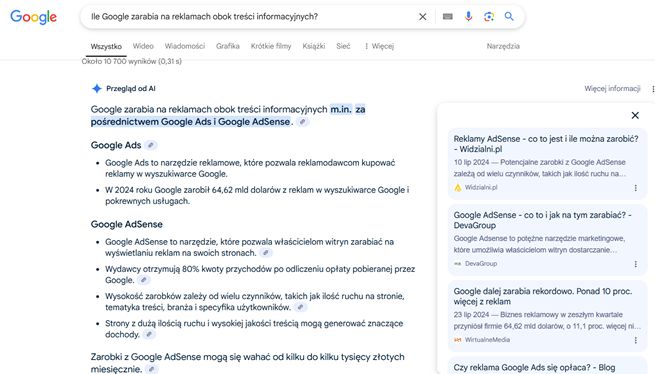This screenshot has height=374, width=655.
Task: Open Google Lens image search icon
Action: point(489,17)
